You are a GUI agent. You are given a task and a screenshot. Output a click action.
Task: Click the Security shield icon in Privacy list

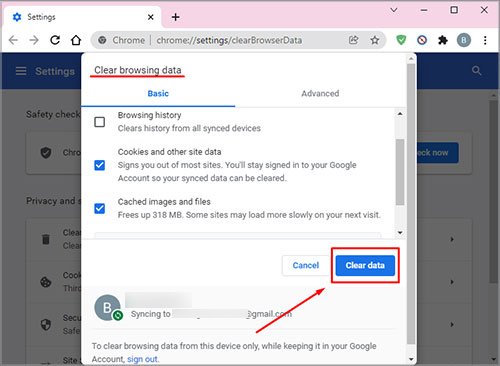(x=46, y=324)
